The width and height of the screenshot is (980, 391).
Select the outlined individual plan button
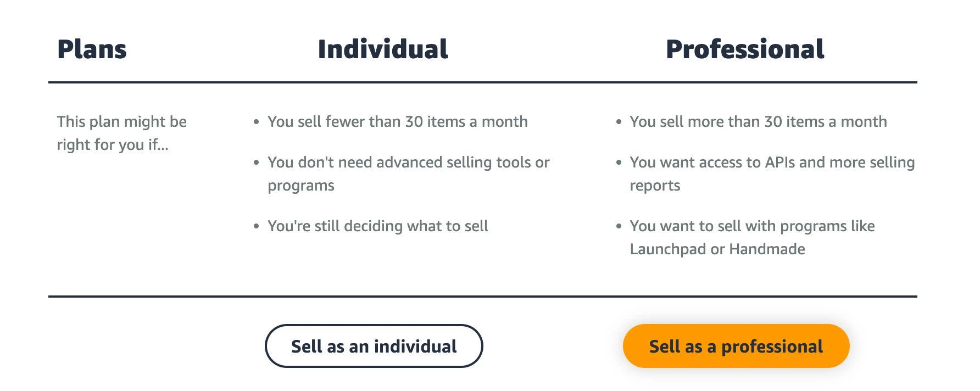(374, 346)
